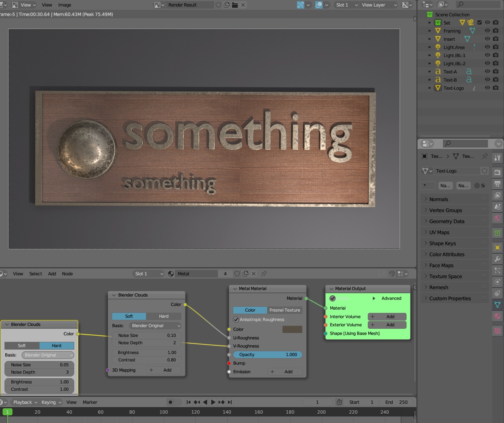Image resolution: width=504 pixels, height=423 pixels.
Task: Open the Tool properties tab
Action: (497, 158)
